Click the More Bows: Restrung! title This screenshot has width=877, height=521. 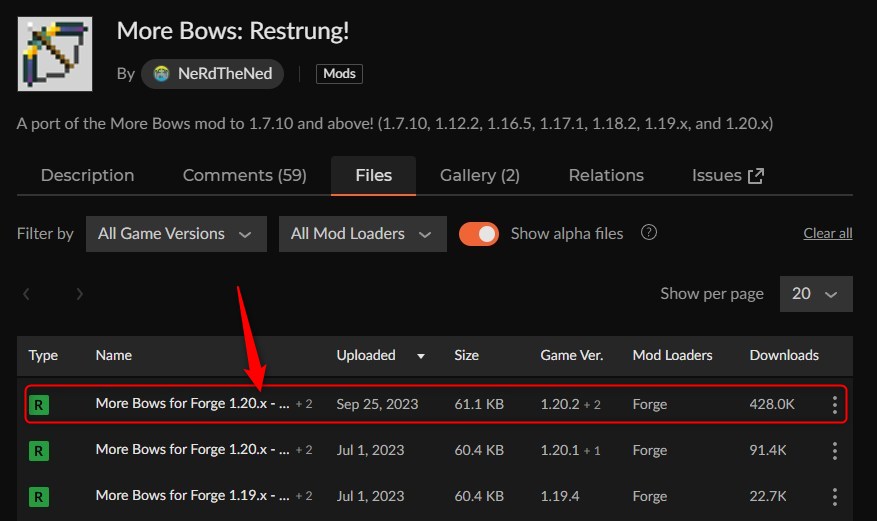point(233,31)
